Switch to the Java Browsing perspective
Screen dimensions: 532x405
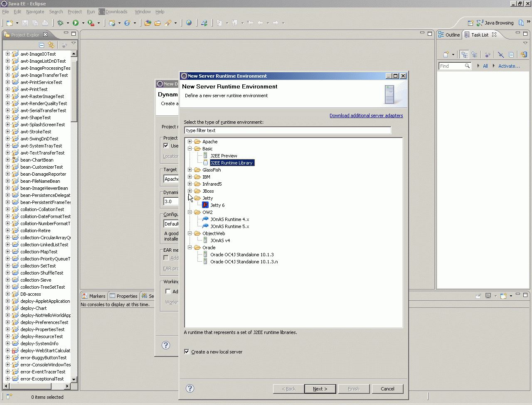click(495, 23)
